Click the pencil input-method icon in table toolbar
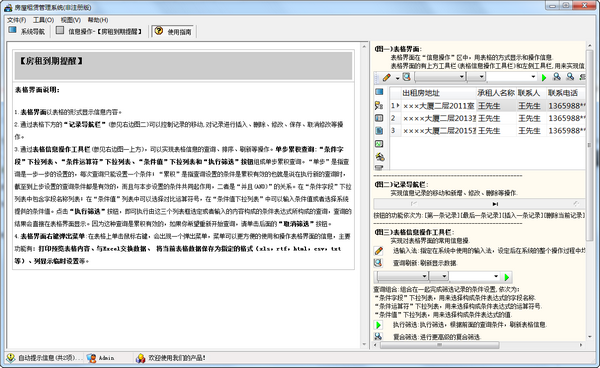The width and height of the screenshot is (600, 368). (386, 78)
